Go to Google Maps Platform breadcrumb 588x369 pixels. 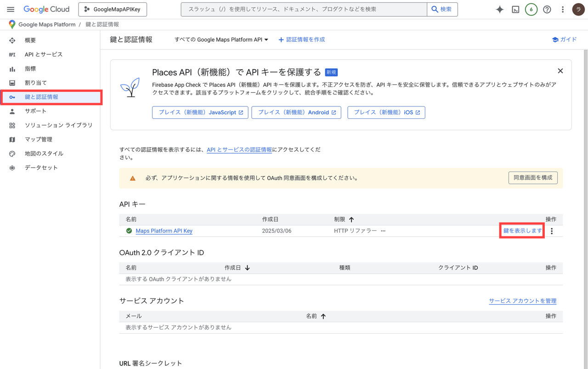(x=47, y=24)
